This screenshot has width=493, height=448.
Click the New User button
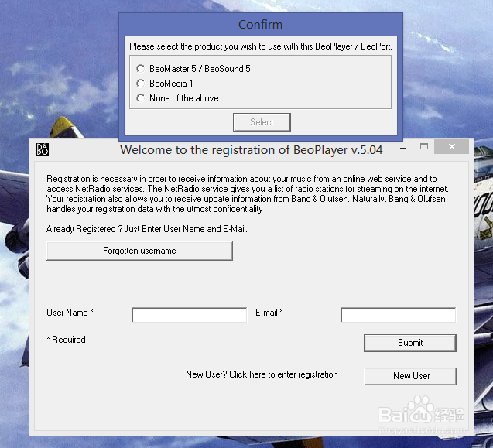(410, 376)
